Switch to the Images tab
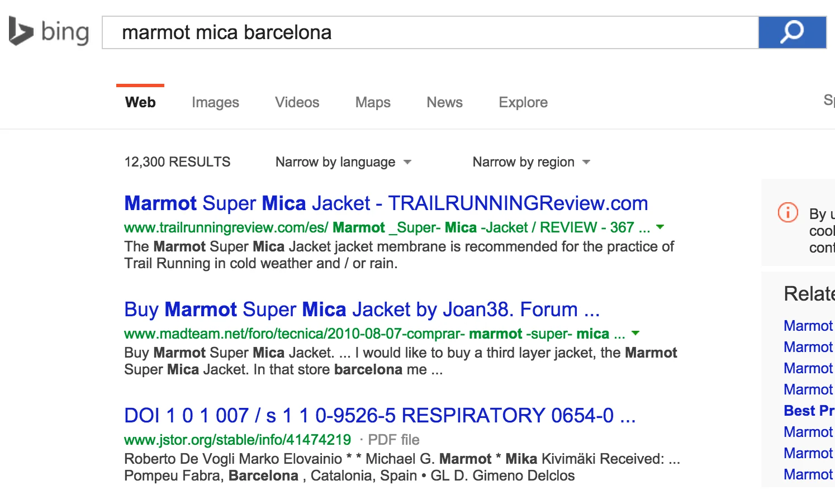Image resolution: width=835 pixels, height=504 pixels. pyautogui.click(x=215, y=102)
